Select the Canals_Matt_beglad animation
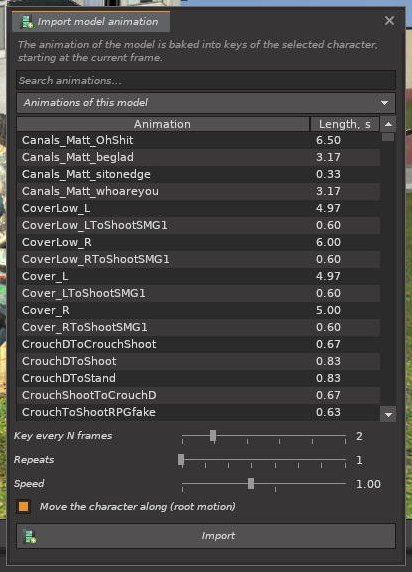This screenshot has height=572, width=412. (198, 157)
